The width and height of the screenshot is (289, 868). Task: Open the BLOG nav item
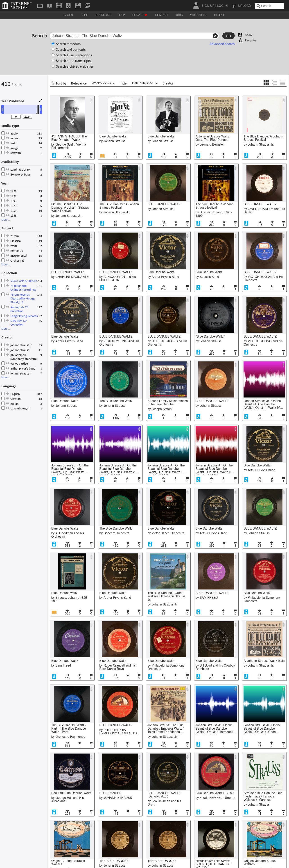pyautogui.click(x=84, y=15)
